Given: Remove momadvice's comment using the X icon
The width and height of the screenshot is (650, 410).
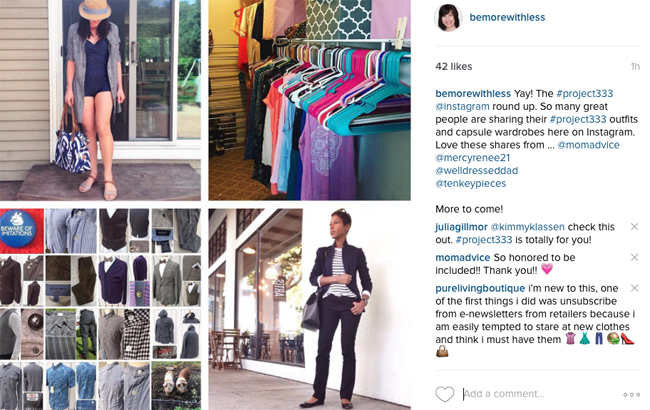Looking at the screenshot, I should coord(634,257).
